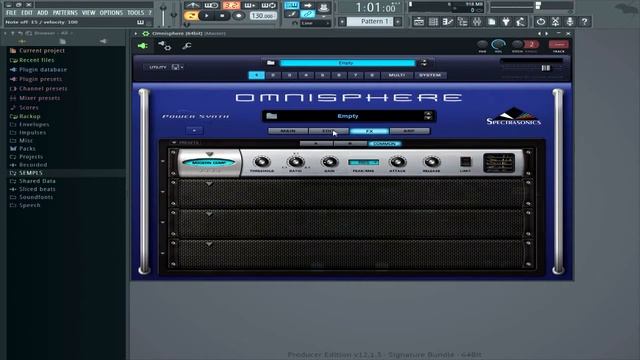Viewport: 640px width, 360px height.
Task: Click the SYSTEM button
Action: pos(430,75)
